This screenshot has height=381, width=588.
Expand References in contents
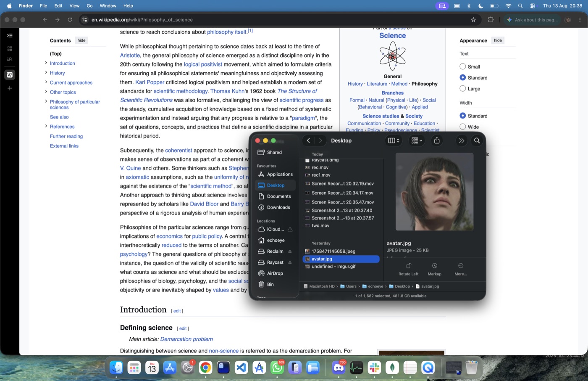46,126
